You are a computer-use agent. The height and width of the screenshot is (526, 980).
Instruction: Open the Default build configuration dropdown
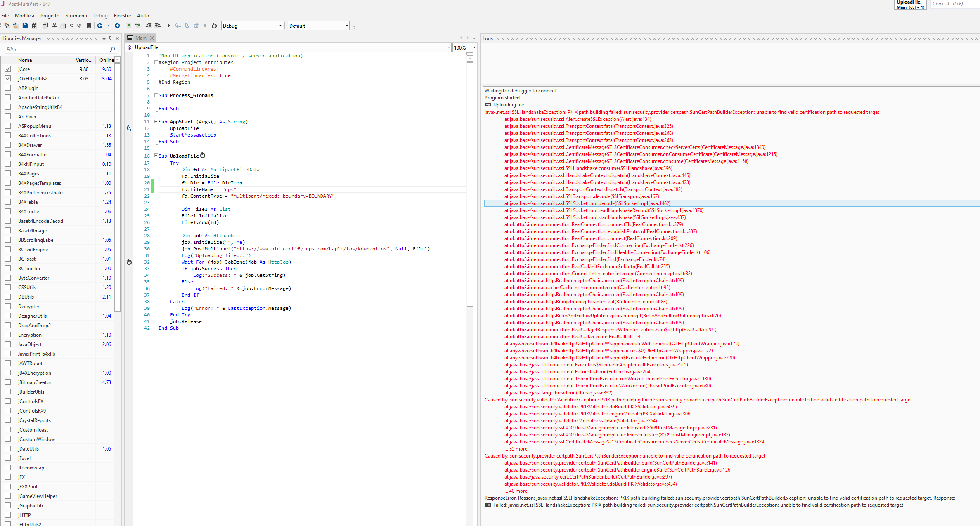pyautogui.click(x=318, y=26)
